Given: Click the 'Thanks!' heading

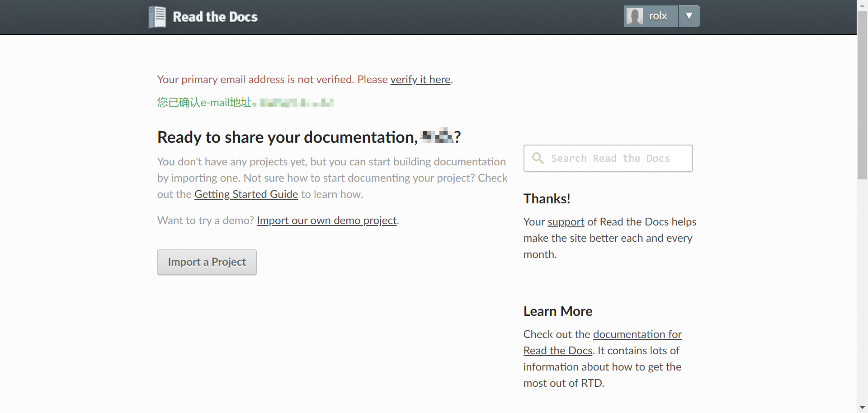Looking at the screenshot, I should click(x=547, y=199).
